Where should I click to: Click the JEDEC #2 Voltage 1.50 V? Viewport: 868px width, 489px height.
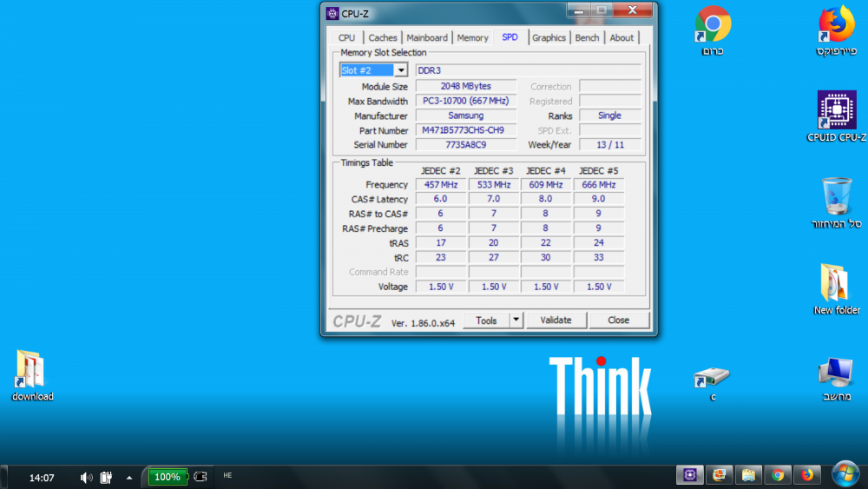pyautogui.click(x=441, y=287)
